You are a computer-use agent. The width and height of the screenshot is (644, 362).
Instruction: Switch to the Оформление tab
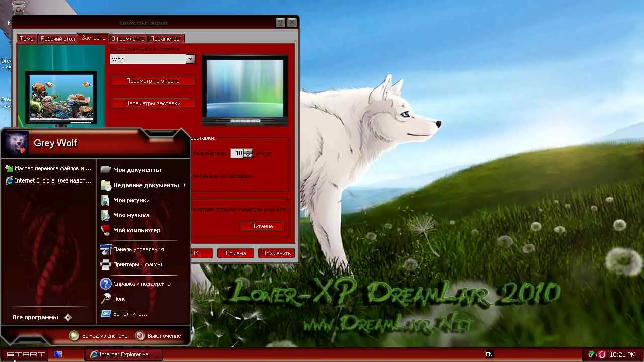coord(128,39)
